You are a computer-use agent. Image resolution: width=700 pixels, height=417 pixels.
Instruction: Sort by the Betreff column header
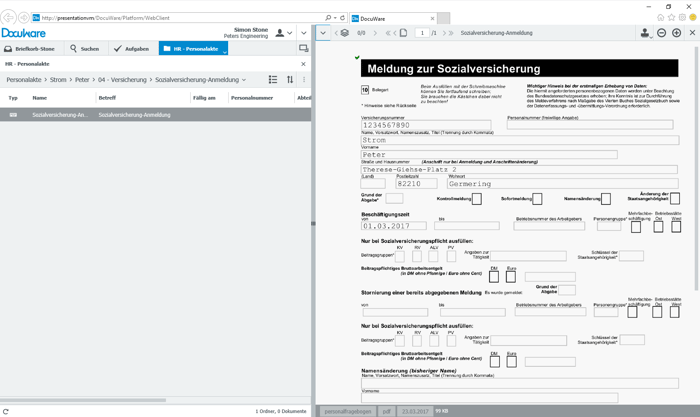point(107,98)
